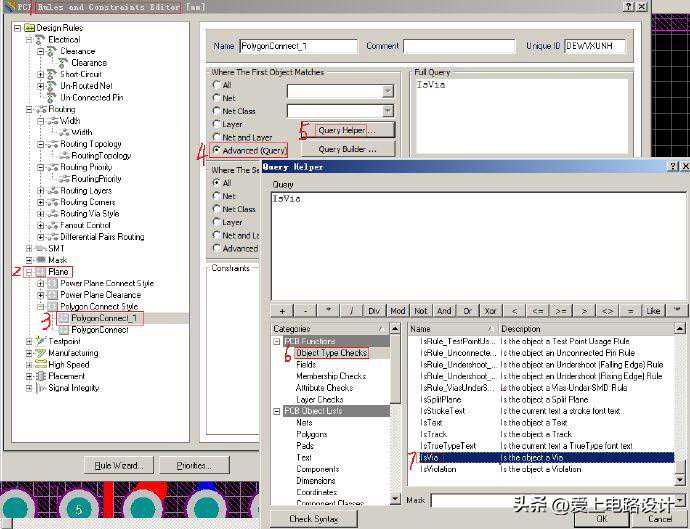Viewport: 690px width, 529px height.
Task: Choose the first All radio button
Action: 215,85
